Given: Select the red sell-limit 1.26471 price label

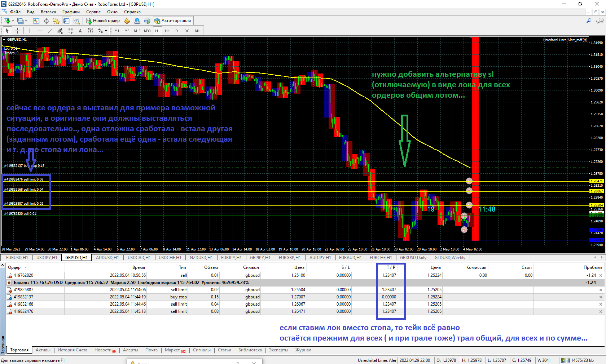Looking at the screenshot, I should [x=596, y=181].
